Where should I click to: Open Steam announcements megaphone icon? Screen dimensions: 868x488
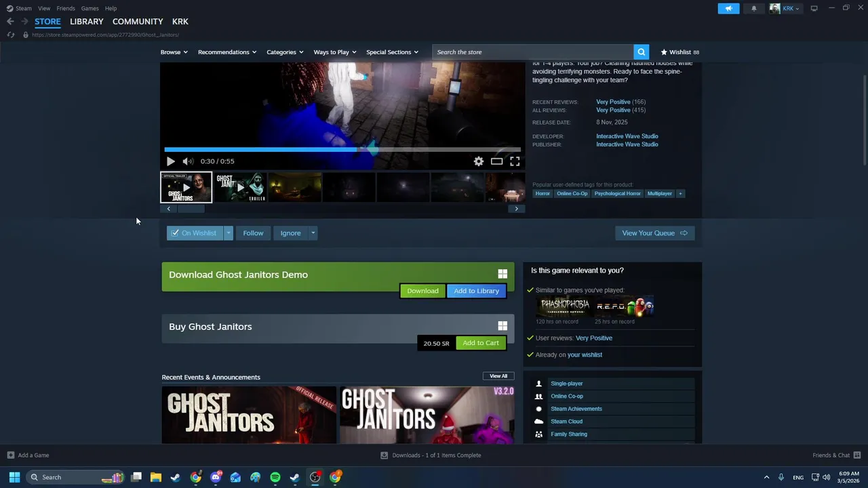point(728,8)
